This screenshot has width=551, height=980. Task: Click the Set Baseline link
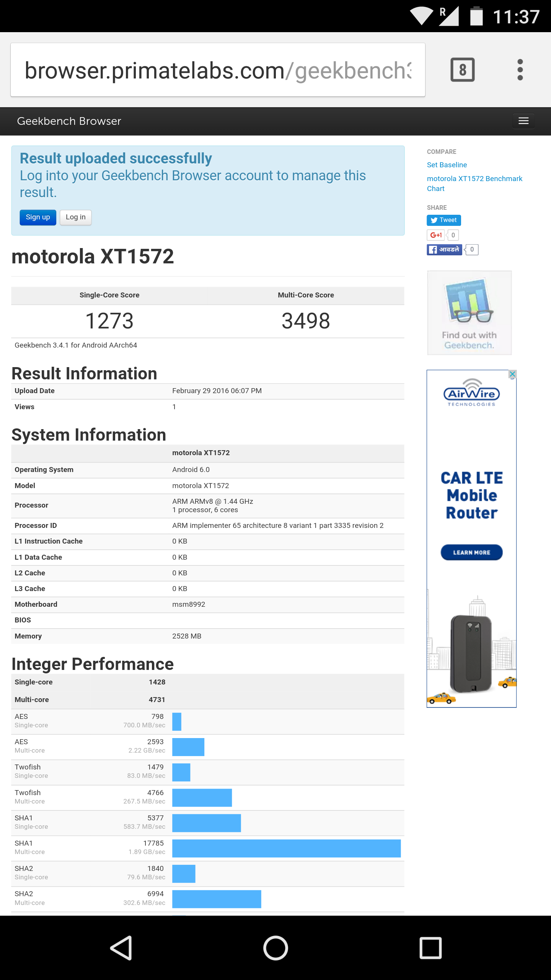(447, 165)
